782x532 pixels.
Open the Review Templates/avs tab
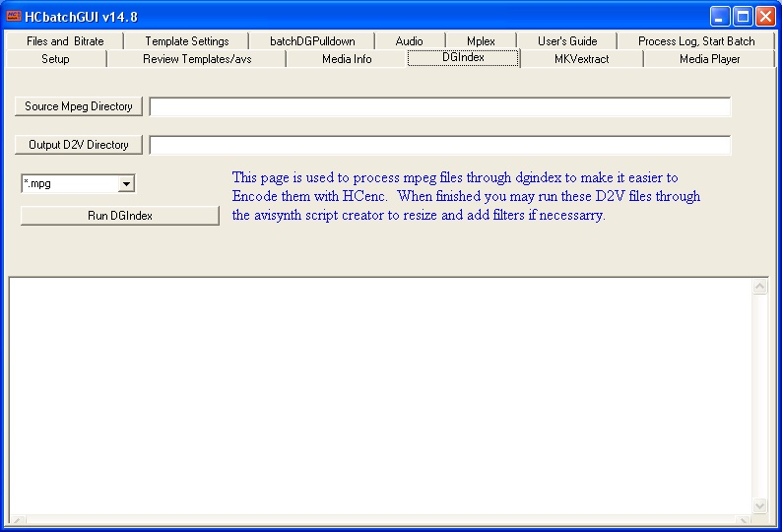[197, 59]
